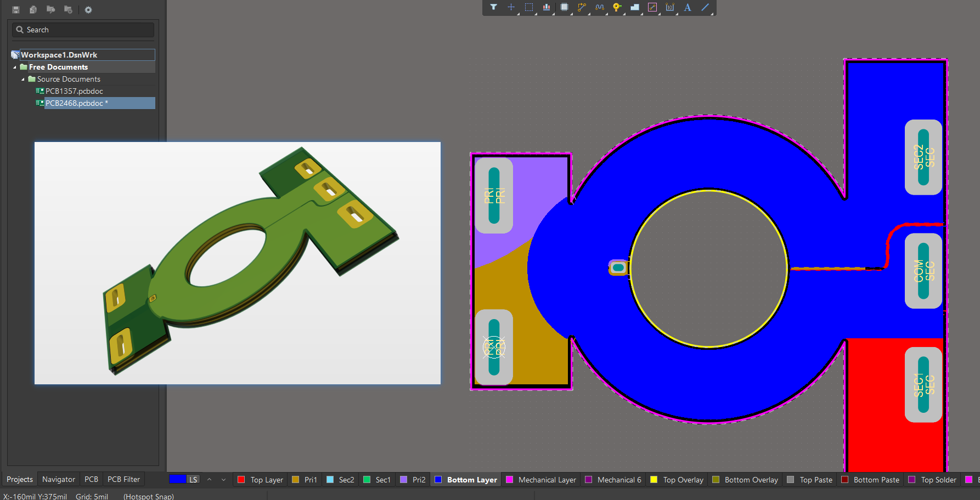The width and height of the screenshot is (980, 500).
Task: Select the Place Via tool
Action: pos(617,7)
